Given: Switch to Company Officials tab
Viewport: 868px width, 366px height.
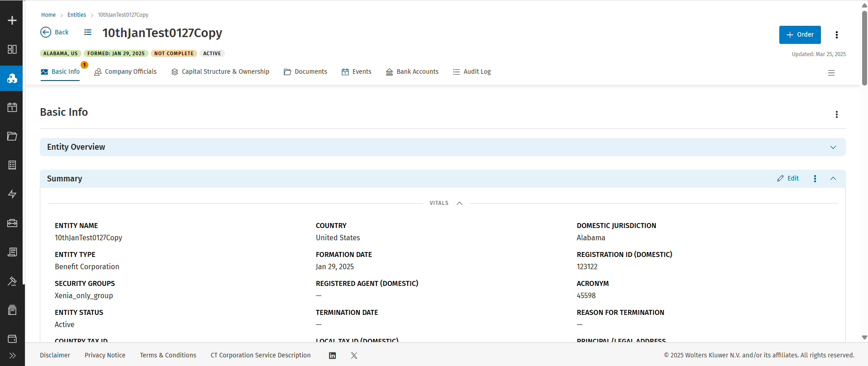Looking at the screenshot, I should [x=125, y=71].
